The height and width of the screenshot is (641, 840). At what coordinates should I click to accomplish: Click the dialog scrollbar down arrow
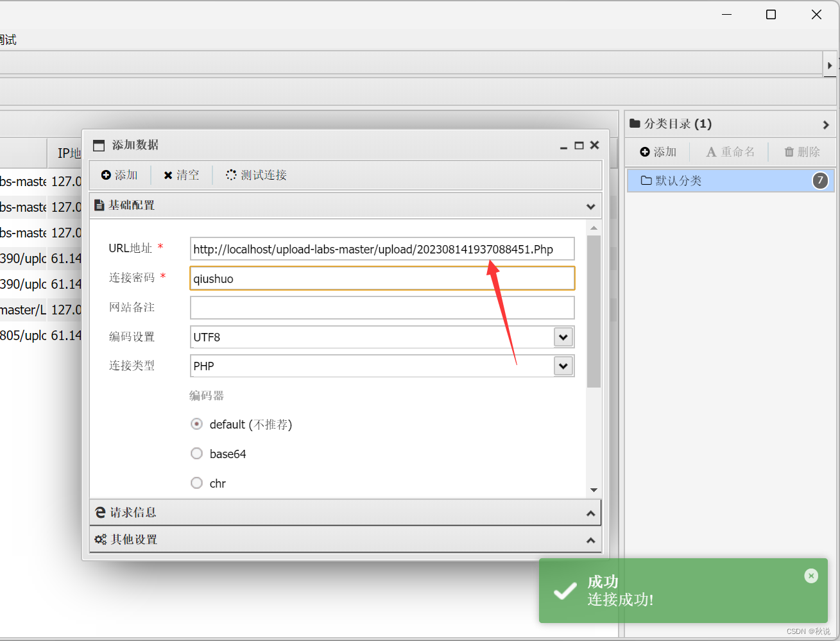point(594,490)
